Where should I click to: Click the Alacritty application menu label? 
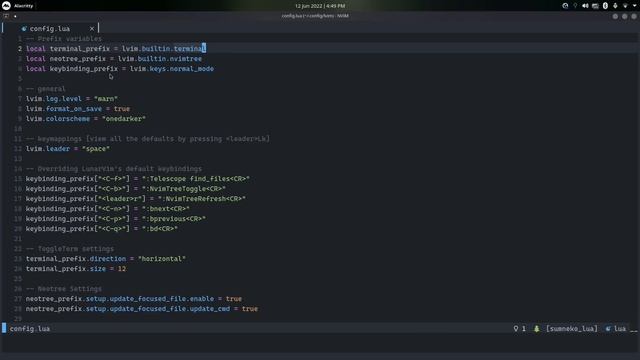[x=24, y=6]
